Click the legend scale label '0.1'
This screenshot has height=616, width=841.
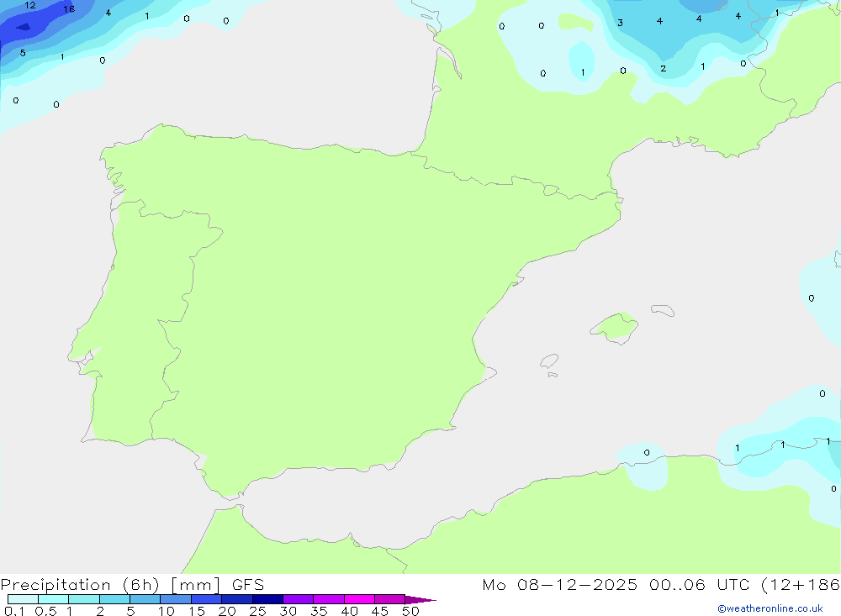coord(14,611)
